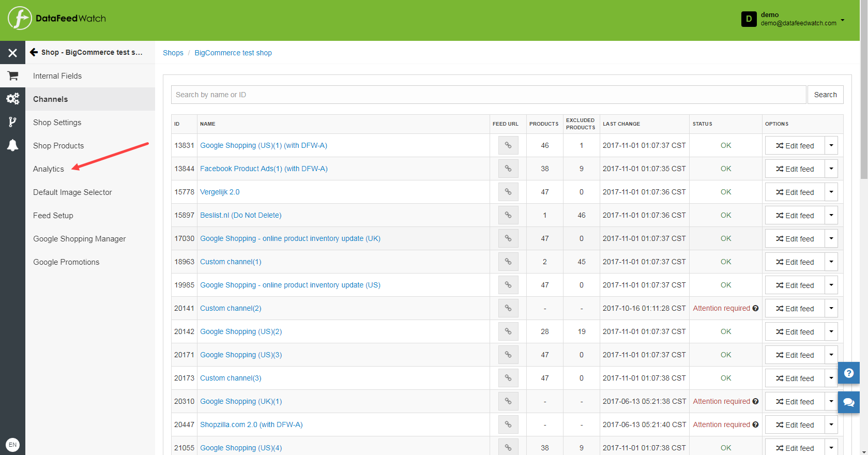Select Channels in the sidebar
The width and height of the screenshot is (868, 455).
tap(90, 99)
